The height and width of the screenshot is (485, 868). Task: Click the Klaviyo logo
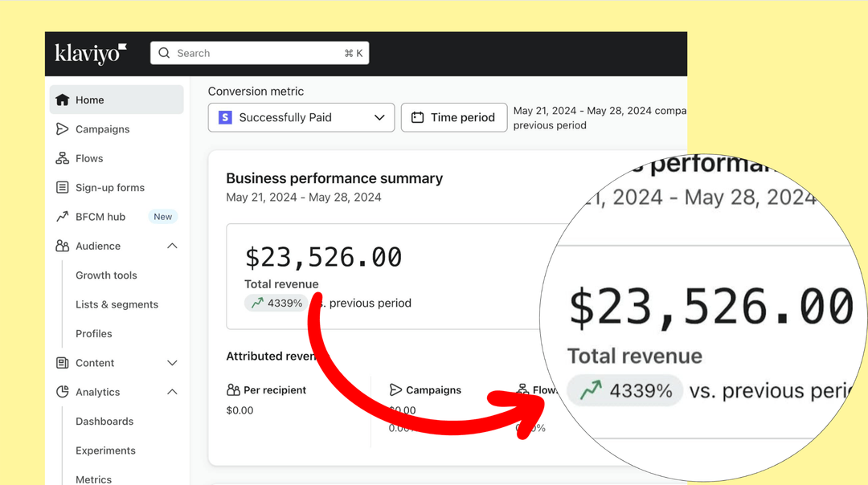(x=91, y=54)
